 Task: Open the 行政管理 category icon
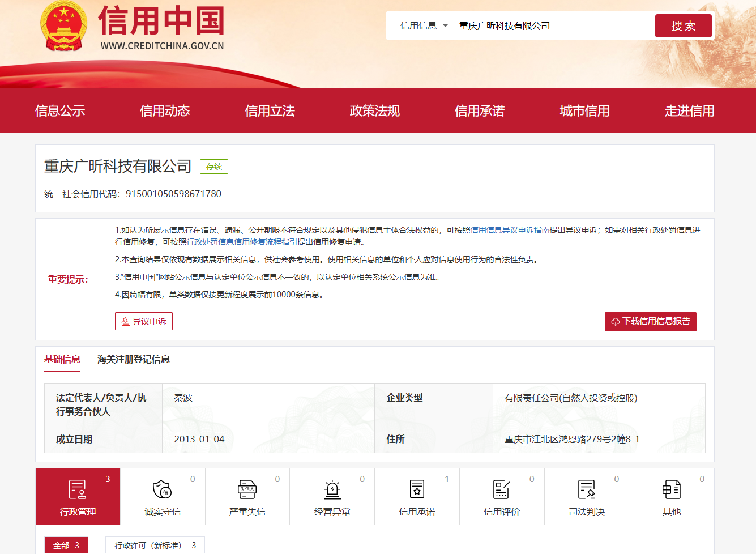tap(78, 489)
